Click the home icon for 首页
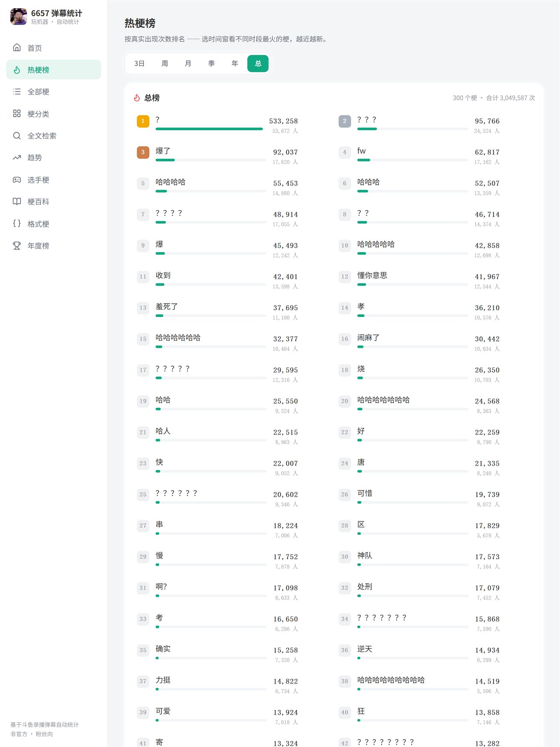Image resolution: width=560 pixels, height=747 pixels. [x=17, y=47]
